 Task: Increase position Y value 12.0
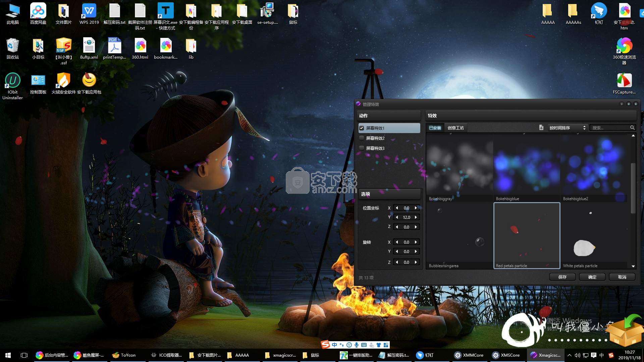point(416,218)
